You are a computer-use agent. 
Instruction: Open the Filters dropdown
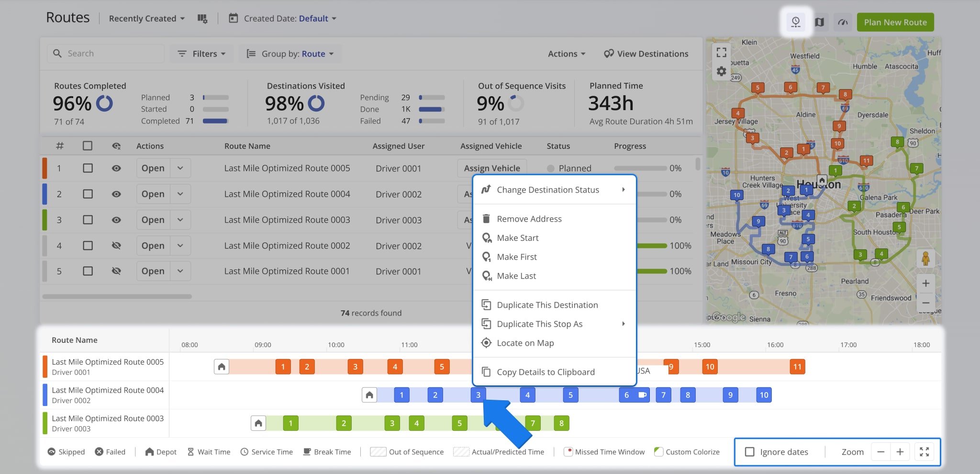click(201, 54)
